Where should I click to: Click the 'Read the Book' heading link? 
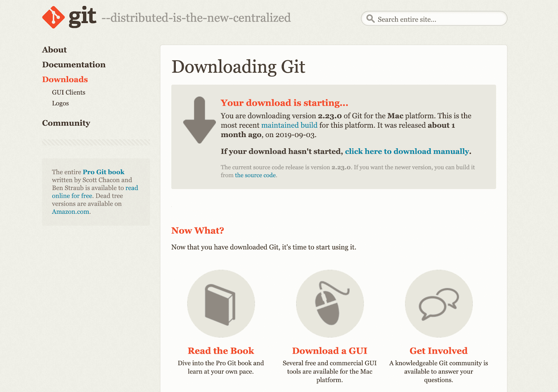221,351
